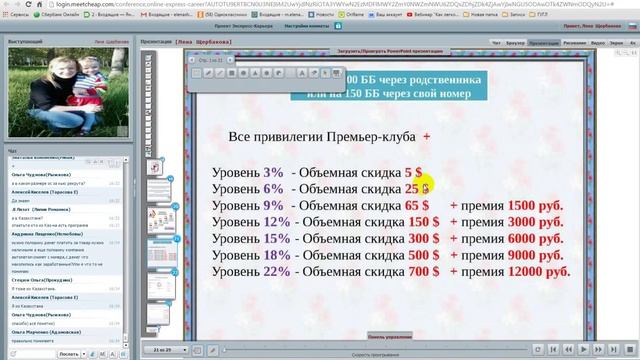Open Настройки комнаты room settings
This screenshot has height=360, width=640.
307,26
